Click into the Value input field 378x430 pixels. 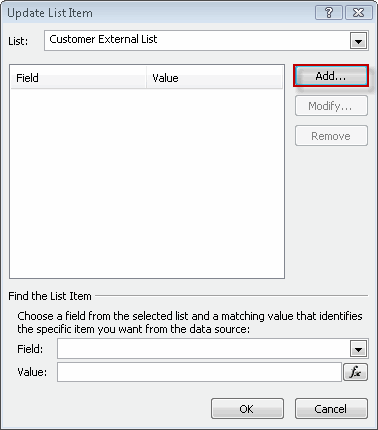(199, 372)
